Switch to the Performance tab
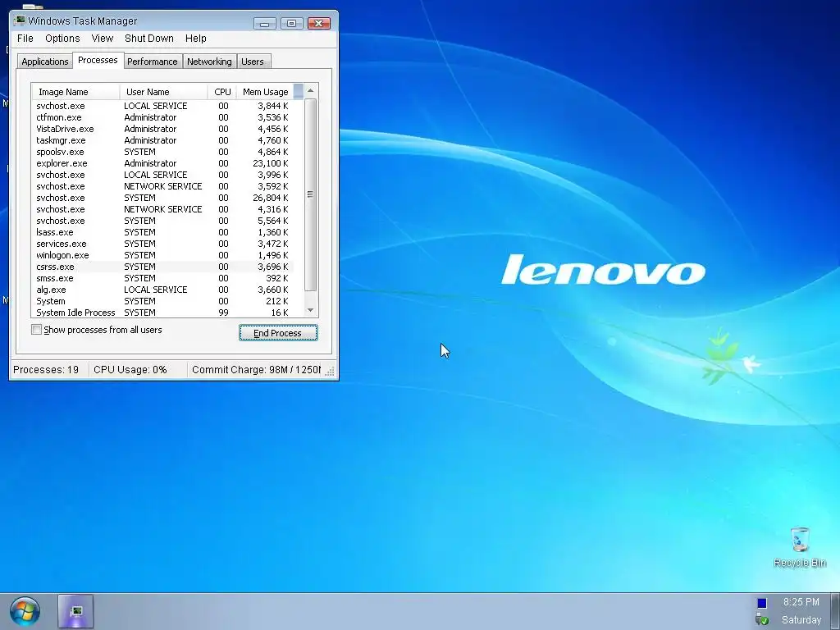The image size is (840, 630). tap(153, 62)
